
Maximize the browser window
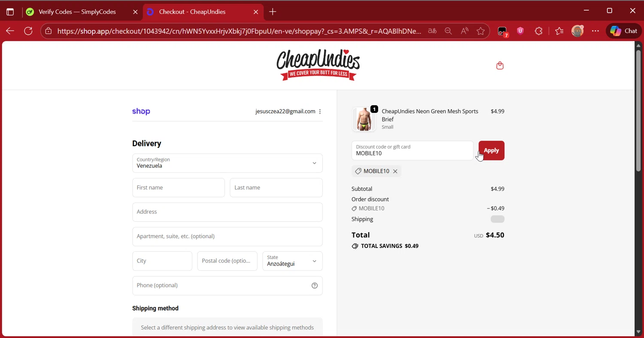pyautogui.click(x=609, y=11)
